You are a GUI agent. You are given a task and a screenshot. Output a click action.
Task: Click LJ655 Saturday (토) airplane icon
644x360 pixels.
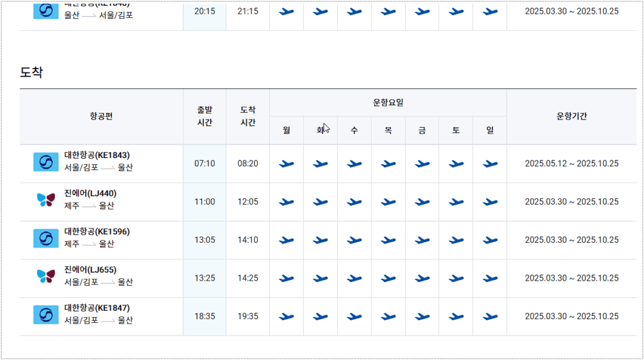click(456, 279)
